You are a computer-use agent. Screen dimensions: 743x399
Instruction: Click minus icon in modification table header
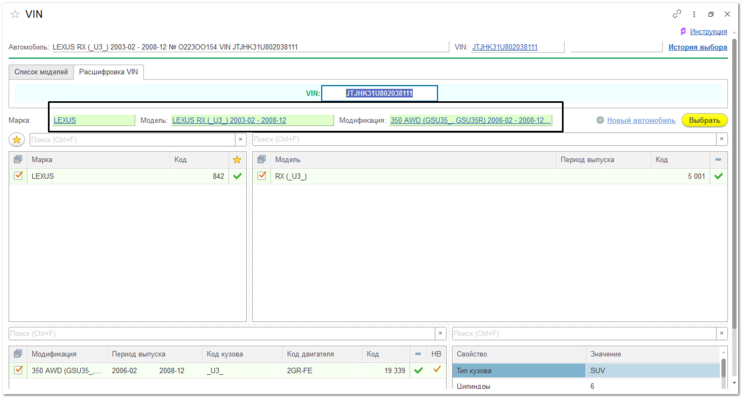point(418,354)
